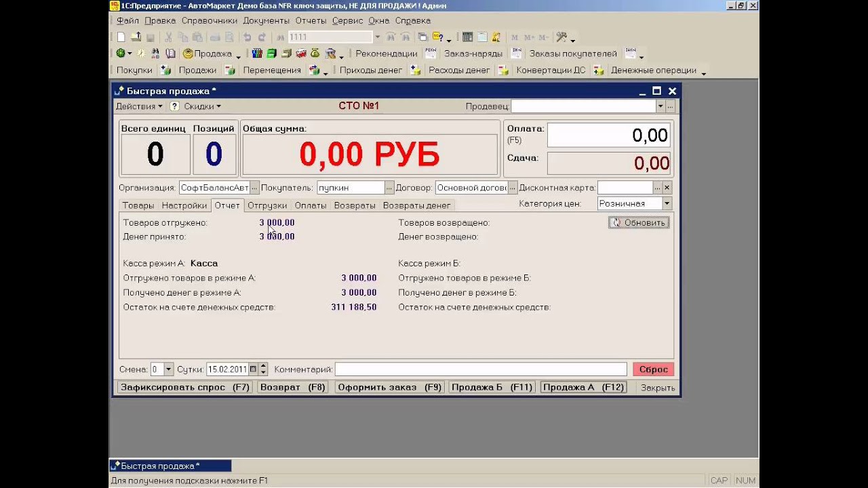Open the Документы menu

tap(266, 21)
